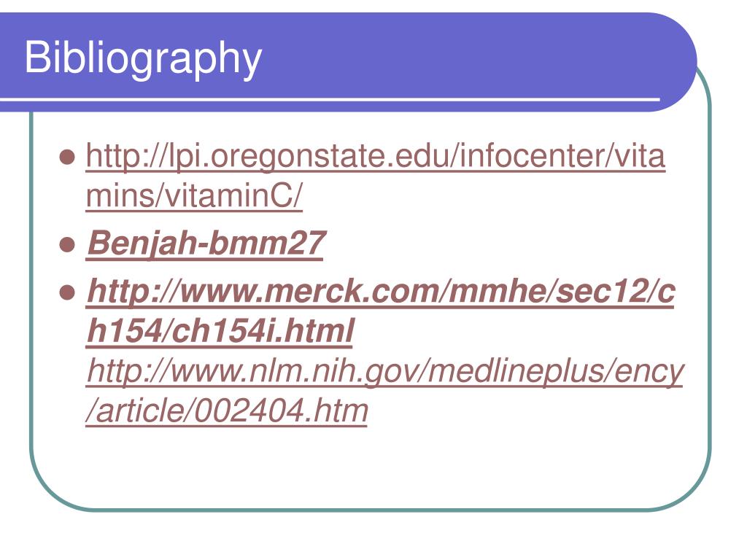The image size is (747, 560).
Task: Click the 'mins/vitaminC/' link continuation line
Action: pos(194,195)
